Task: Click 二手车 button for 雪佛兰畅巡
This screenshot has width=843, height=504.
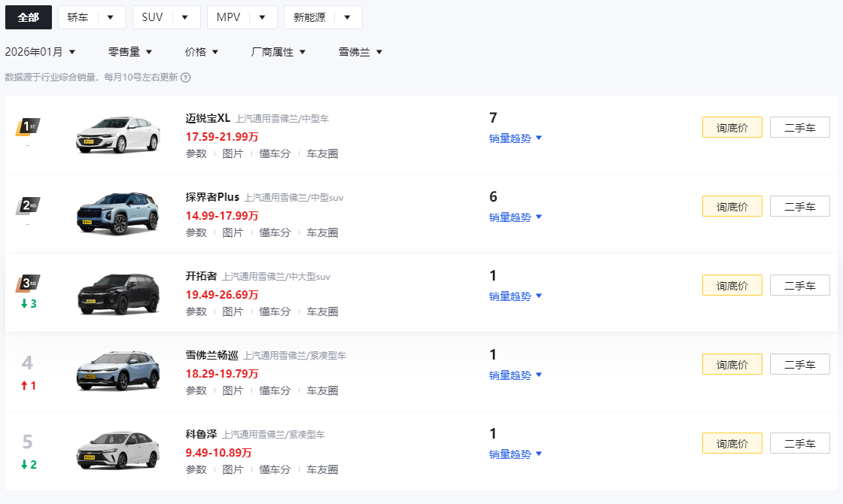Action: point(799,364)
